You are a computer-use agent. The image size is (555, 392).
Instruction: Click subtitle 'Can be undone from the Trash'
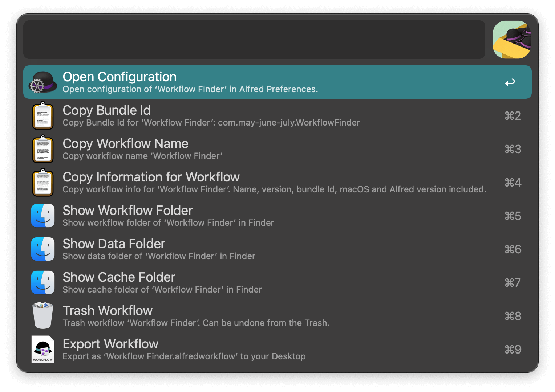pos(196,323)
